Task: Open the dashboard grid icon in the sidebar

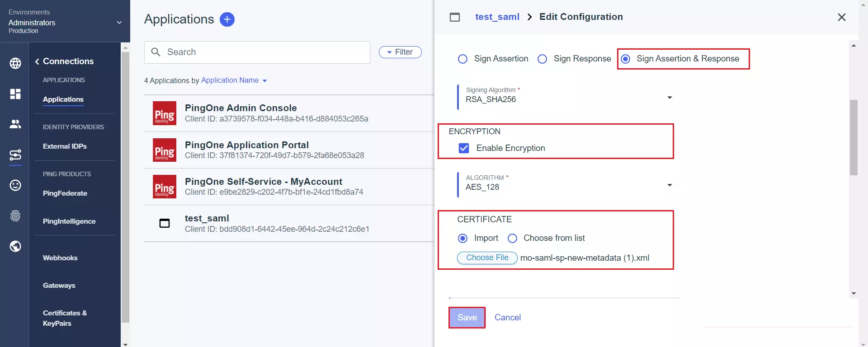Action: pos(15,94)
